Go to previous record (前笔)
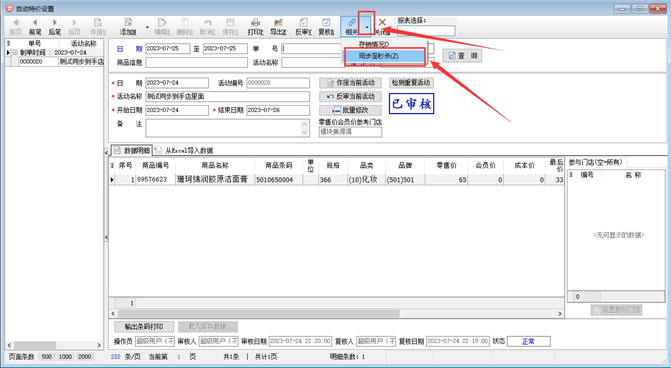 35,27
